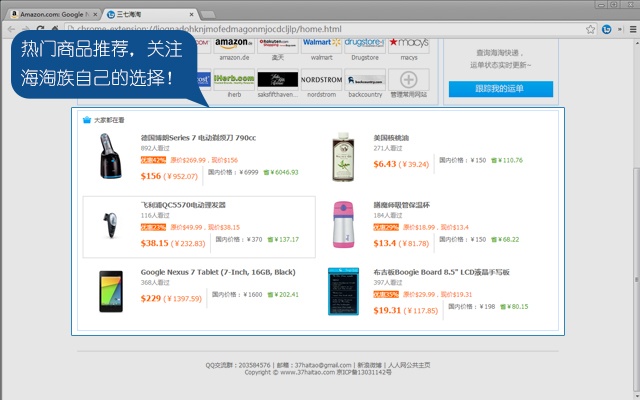640x400 pixels.
Task: Click the page reload icon
Action: point(40,29)
